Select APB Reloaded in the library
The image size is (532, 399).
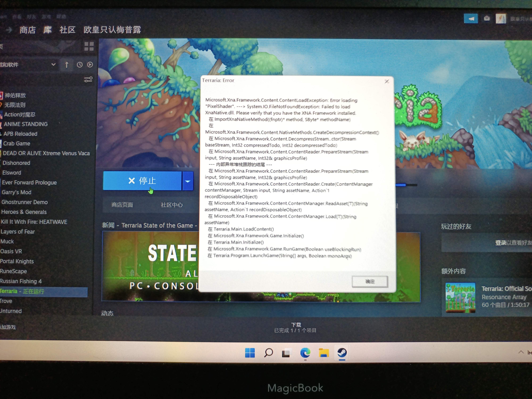20,134
